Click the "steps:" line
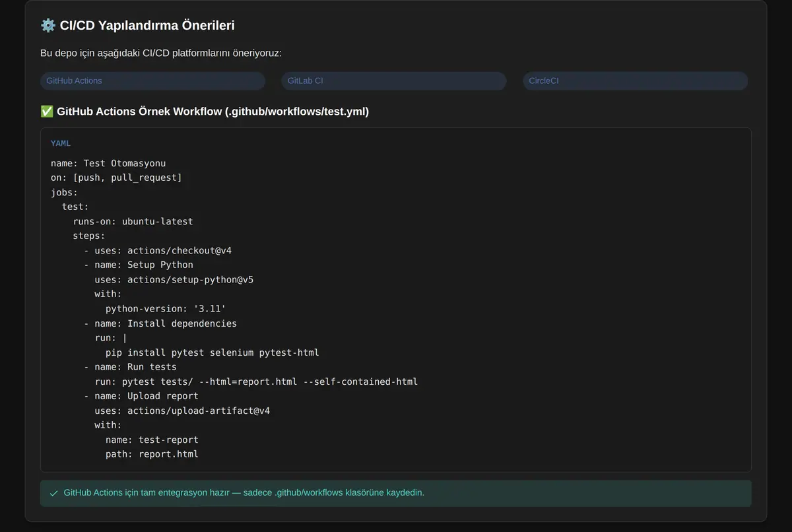The width and height of the screenshot is (792, 532). (x=89, y=236)
